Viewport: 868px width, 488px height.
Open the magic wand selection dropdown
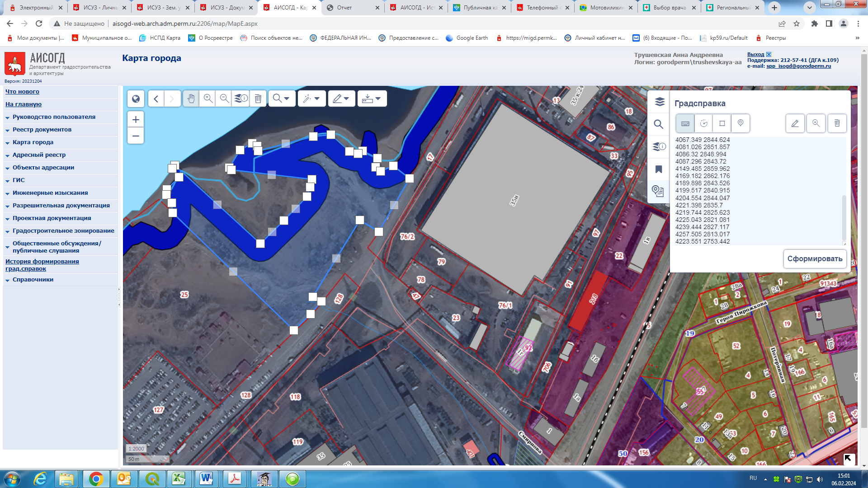click(311, 99)
